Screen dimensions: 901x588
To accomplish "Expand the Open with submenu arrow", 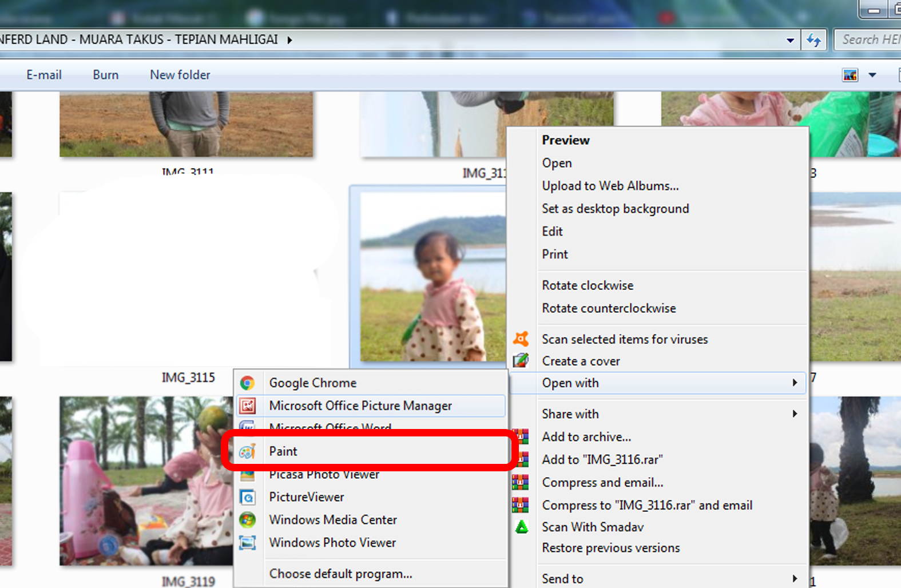I will 795,383.
